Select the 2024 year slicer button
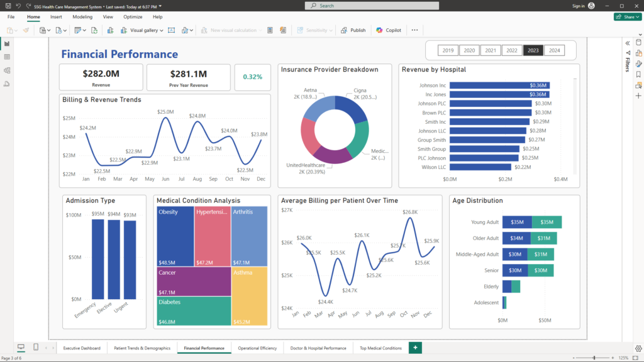 [553, 50]
